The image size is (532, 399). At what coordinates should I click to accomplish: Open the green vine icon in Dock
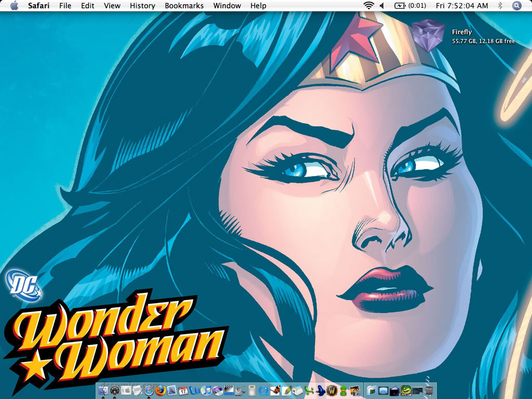(x=310, y=391)
